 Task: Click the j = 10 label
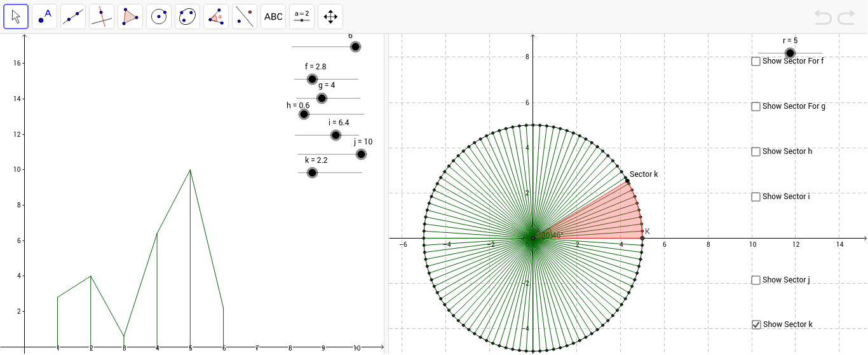tap(363, 142)
